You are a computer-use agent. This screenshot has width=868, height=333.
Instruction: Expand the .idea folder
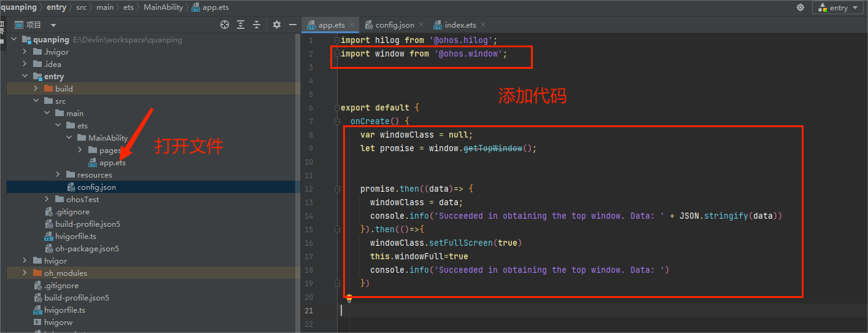click(25, 64)
